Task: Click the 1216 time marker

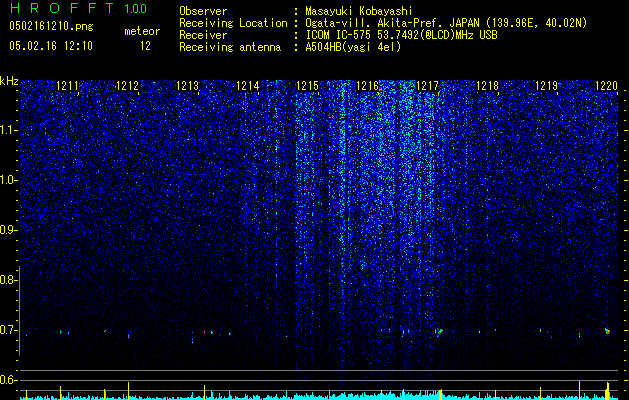Action: click(x=367, y=86)
